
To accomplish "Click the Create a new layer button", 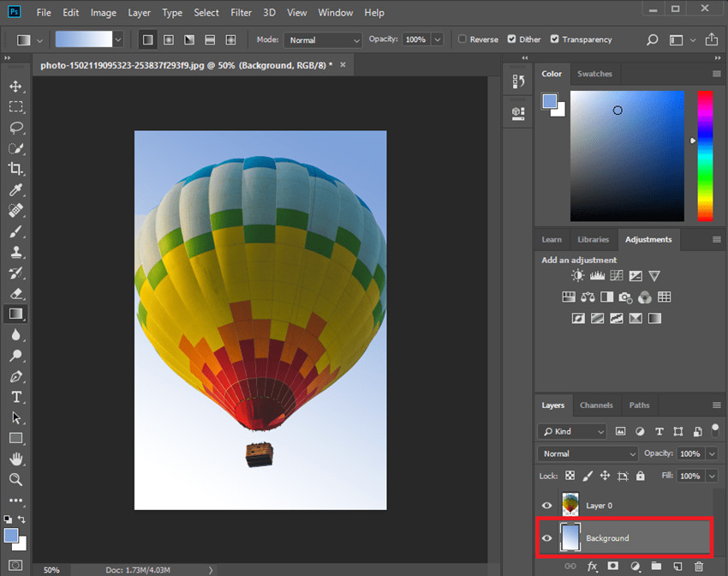I will tap(676, 567).
